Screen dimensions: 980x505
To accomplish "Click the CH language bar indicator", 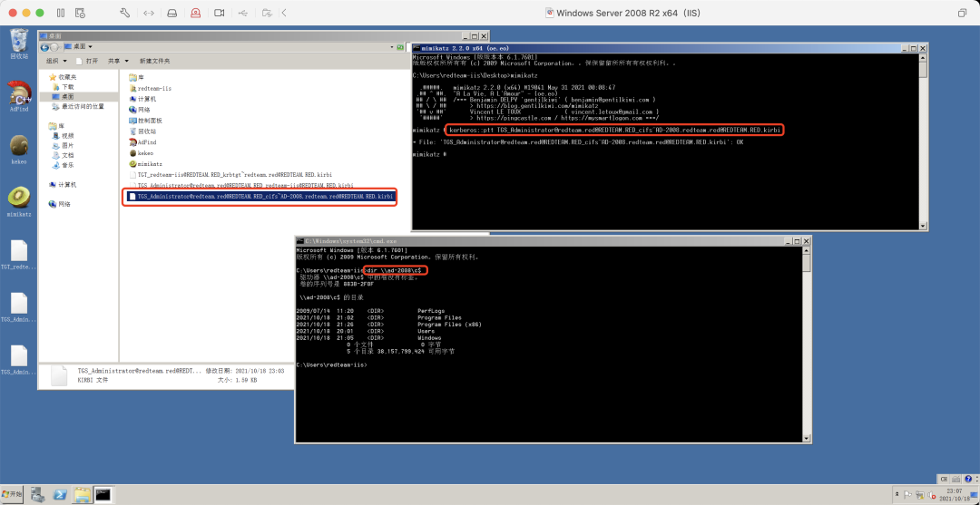I will [944, 479].
